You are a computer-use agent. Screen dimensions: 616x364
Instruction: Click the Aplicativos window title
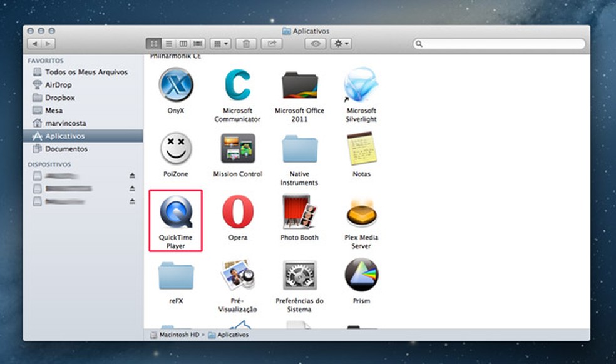coord(306,31)
